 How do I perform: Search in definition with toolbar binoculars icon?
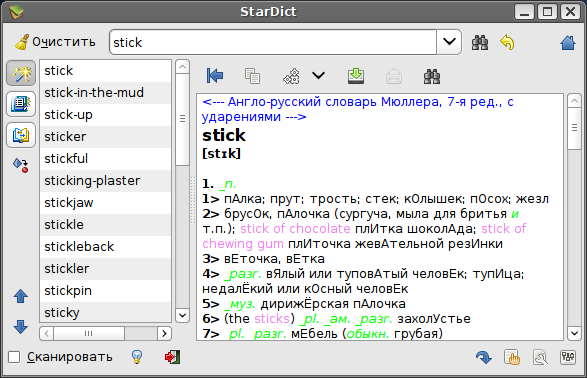tap(432, 76)
